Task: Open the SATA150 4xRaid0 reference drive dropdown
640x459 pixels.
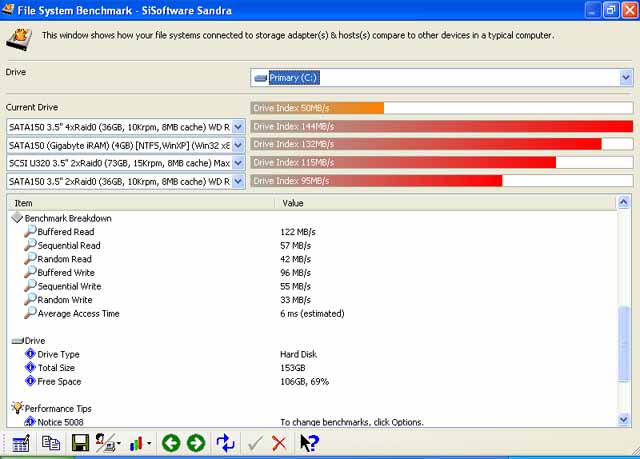Action: (238, 127)
